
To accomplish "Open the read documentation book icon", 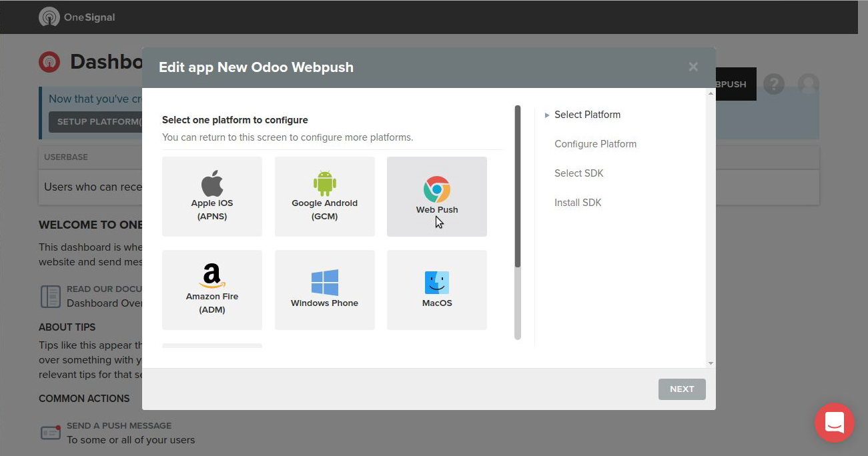I will (51, 297).
